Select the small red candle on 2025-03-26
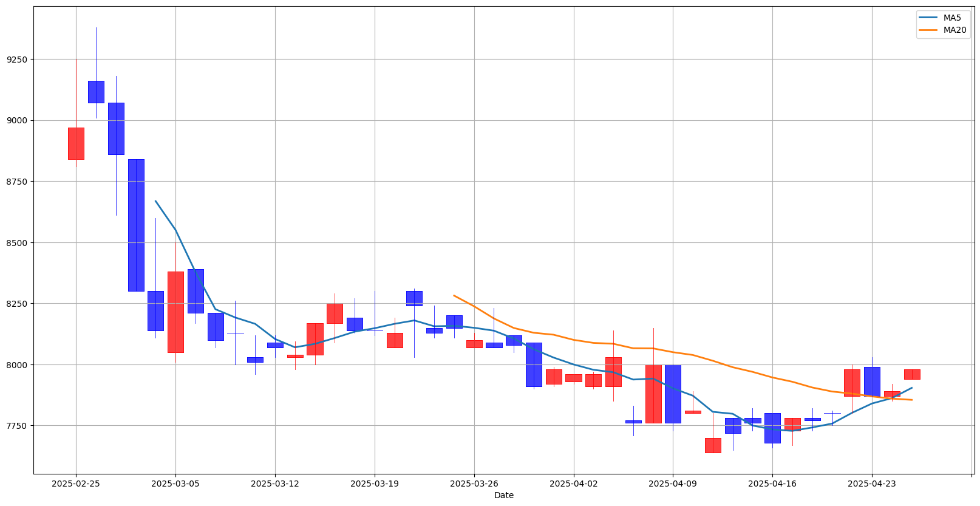Image resolution: width=980 pixels, height=506 pixels. [474, 344]
